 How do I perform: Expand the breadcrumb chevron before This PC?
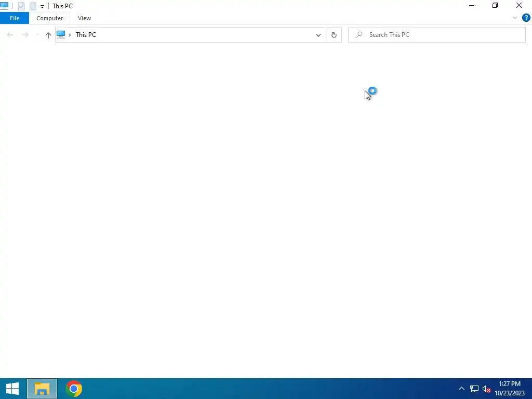70,35
